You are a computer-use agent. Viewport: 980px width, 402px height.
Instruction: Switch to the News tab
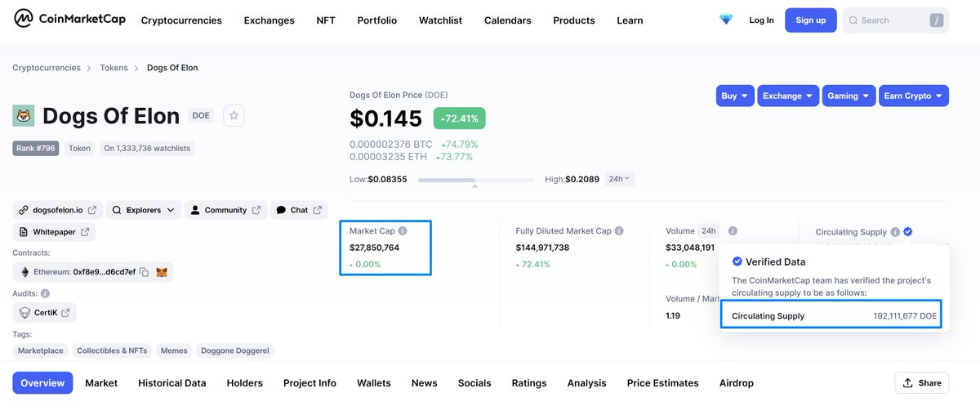(425, 382)
